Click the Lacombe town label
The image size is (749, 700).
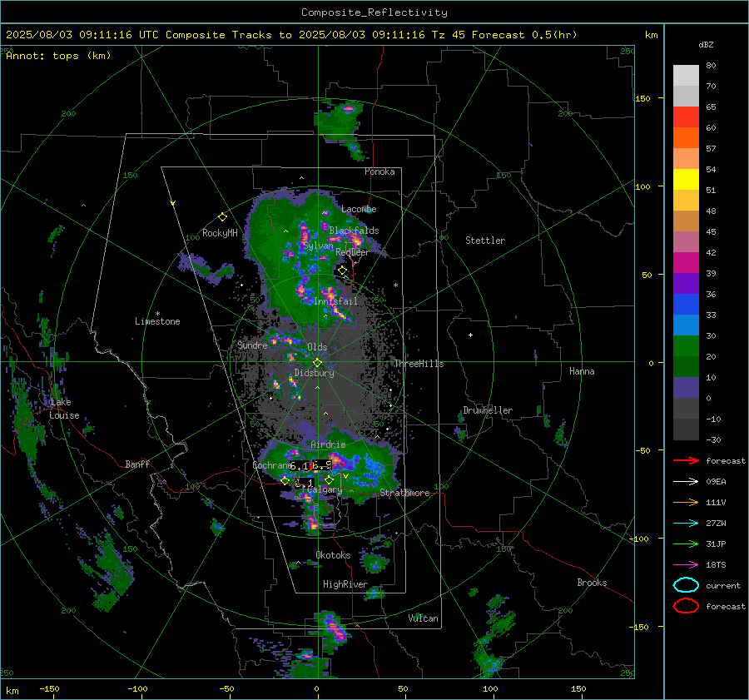point(359,209)
